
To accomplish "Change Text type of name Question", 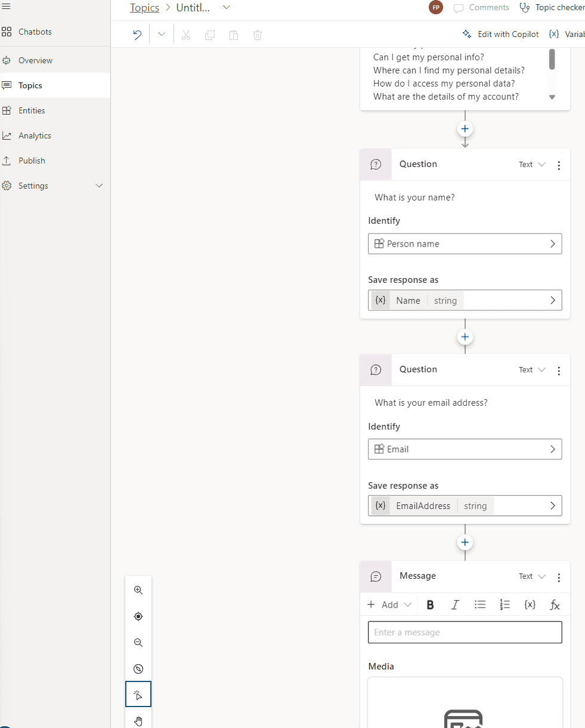I will tap(532, 165).
